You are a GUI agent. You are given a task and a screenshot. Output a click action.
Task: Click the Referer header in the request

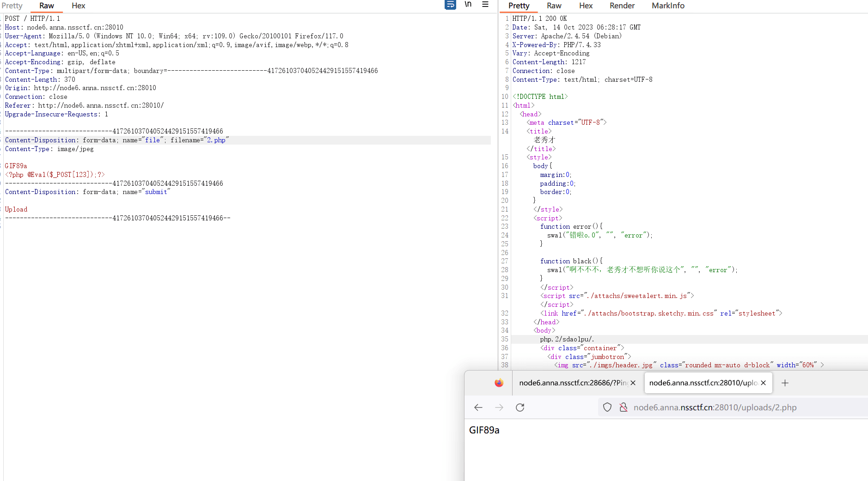(x=85, y=105)
